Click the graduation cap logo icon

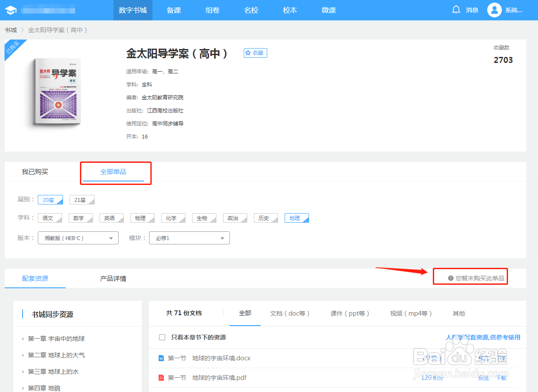click(11, 10)
